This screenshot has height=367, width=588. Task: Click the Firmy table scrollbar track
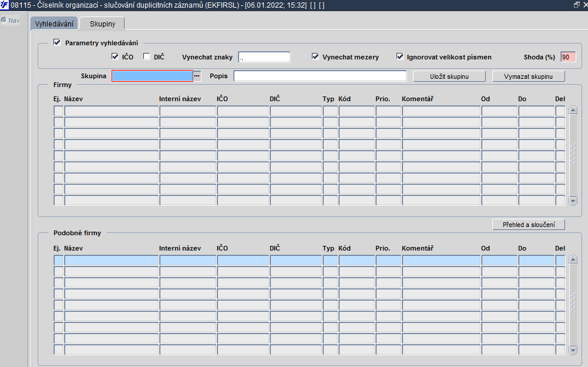tap(573, 155)
